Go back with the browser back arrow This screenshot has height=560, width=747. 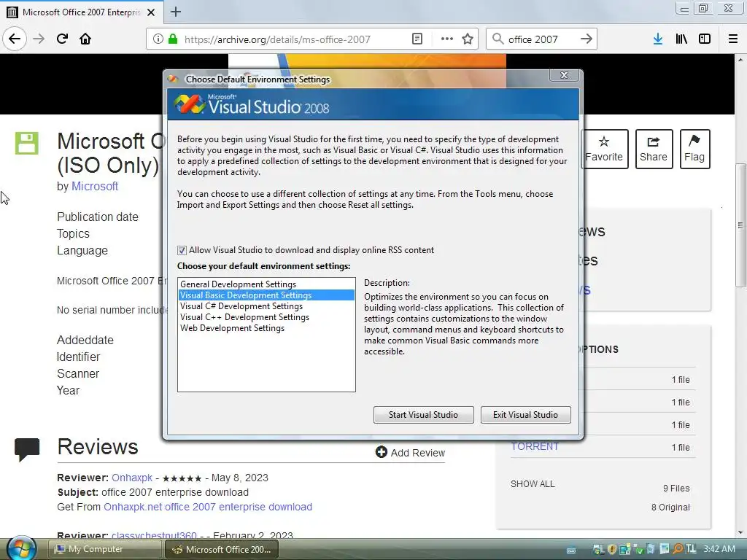[x=15, y=39]
